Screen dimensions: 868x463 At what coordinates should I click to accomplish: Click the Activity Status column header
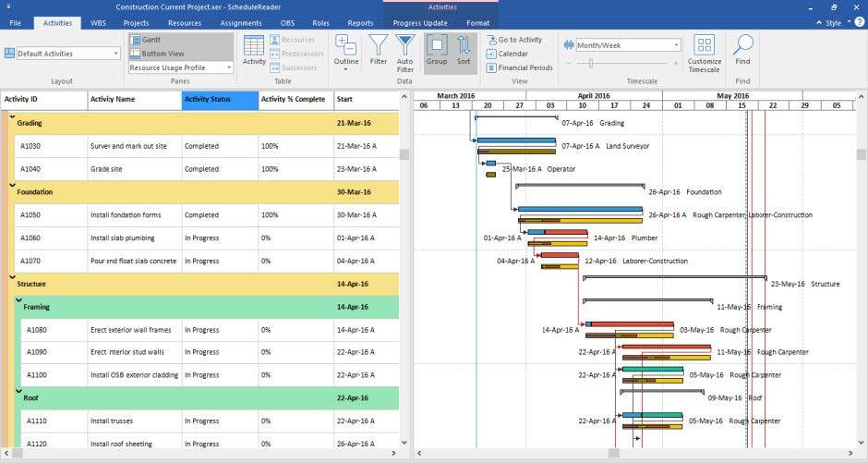click(220, 99)
